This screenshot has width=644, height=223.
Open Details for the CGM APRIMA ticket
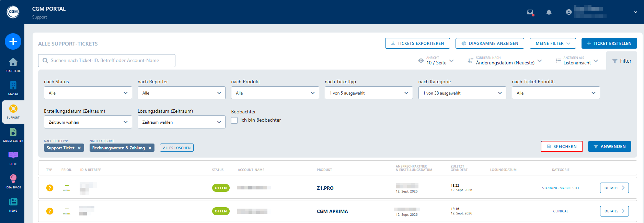614,211
